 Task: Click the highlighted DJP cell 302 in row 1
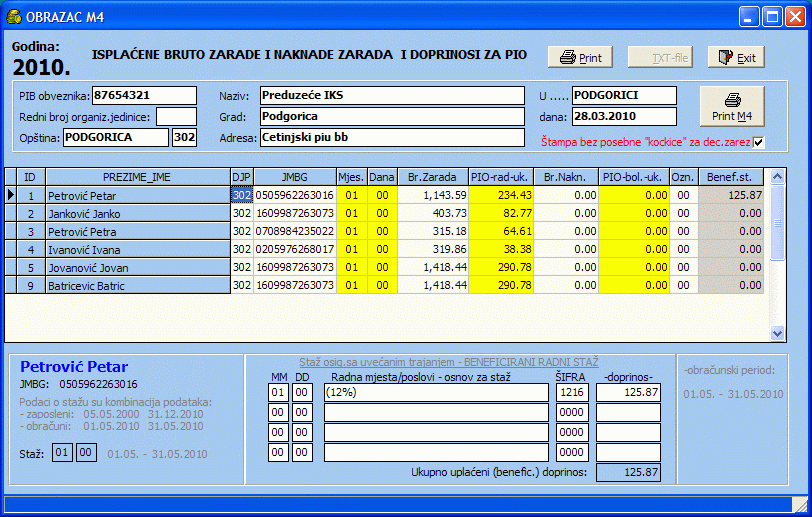(x=242, y=195)
